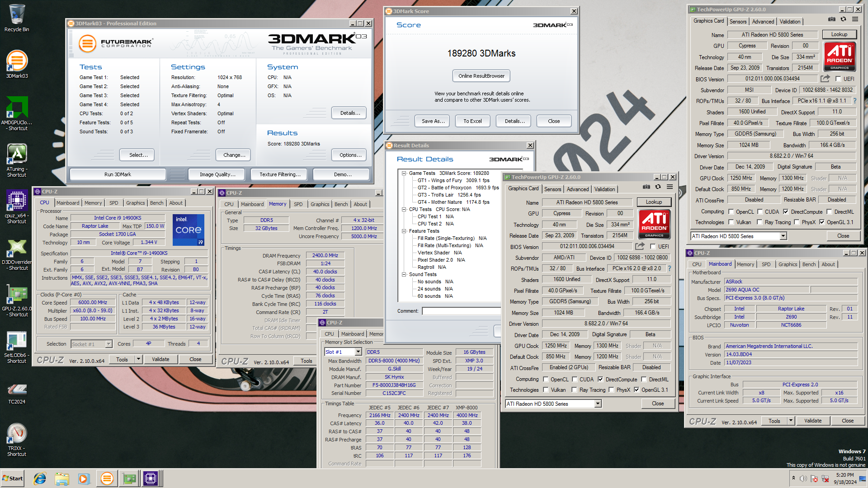The width and height of the screenshot is (868, 488).
Task: Open Windows Media Player from the taskbar
Action: (84, 479)
